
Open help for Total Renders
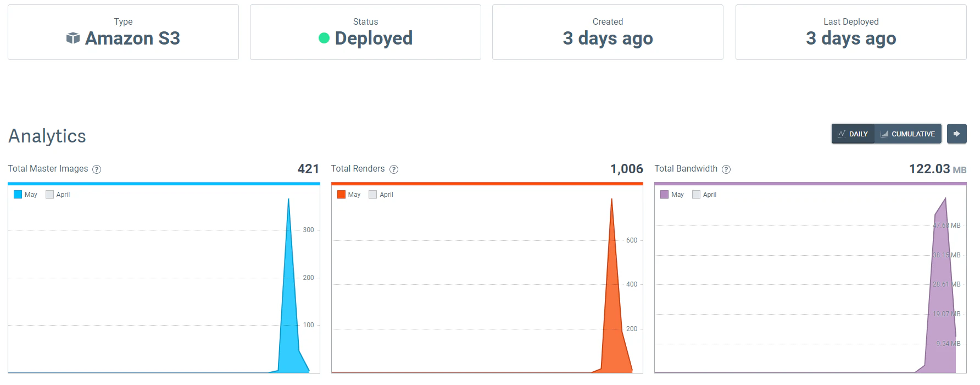[x=394, y=169]
